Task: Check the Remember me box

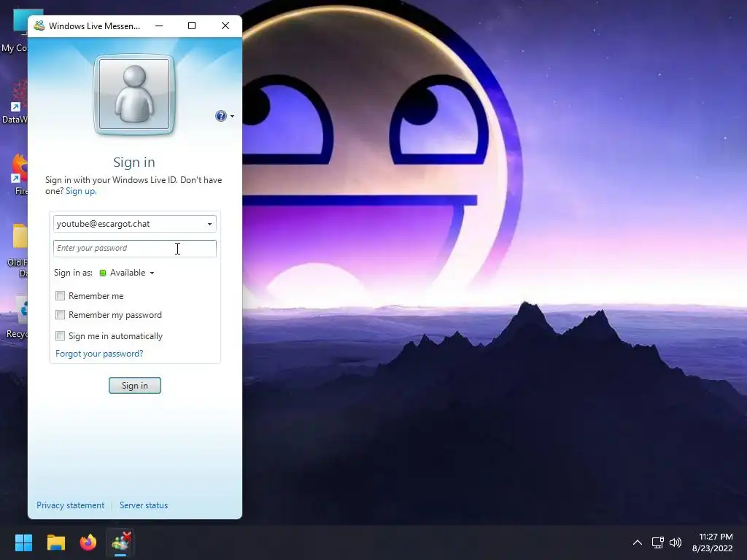Action: [x=60, y=296]
